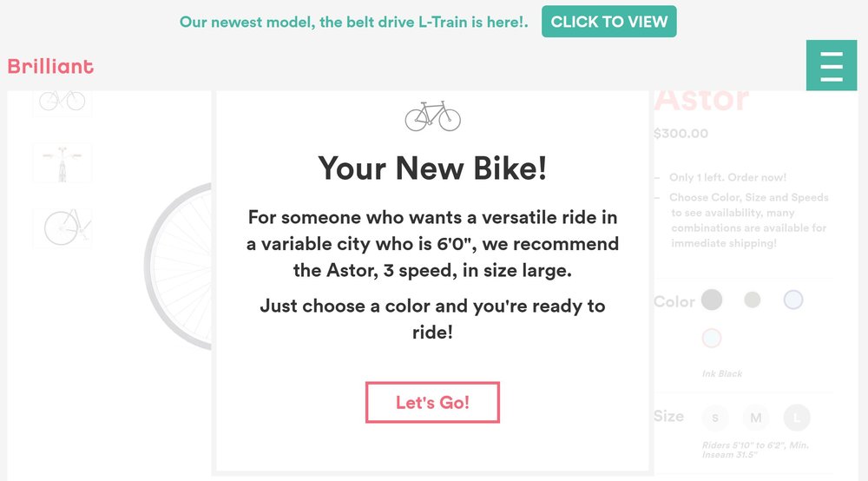Click the CLICK TO VIEW button
This screenshot has height=481, width=868.
coord(609,22)
